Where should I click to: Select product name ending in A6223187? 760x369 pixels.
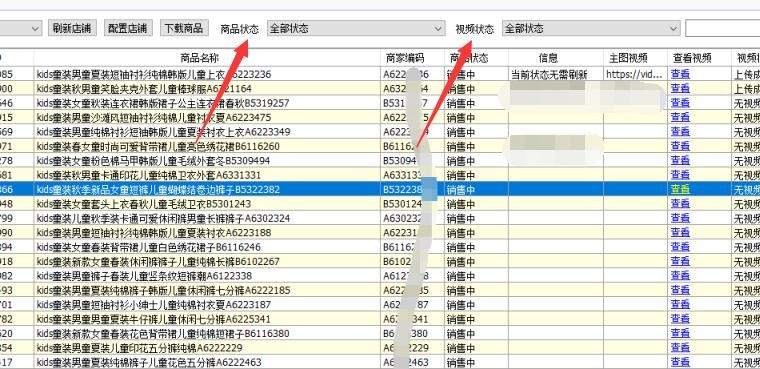coord(154,305)
